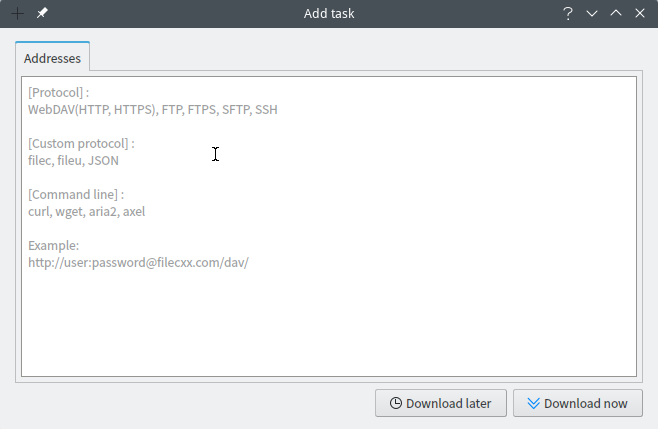The image size is (658, 429).
Task: Select the Addresses tab
Action: click(x=52, y=58)
